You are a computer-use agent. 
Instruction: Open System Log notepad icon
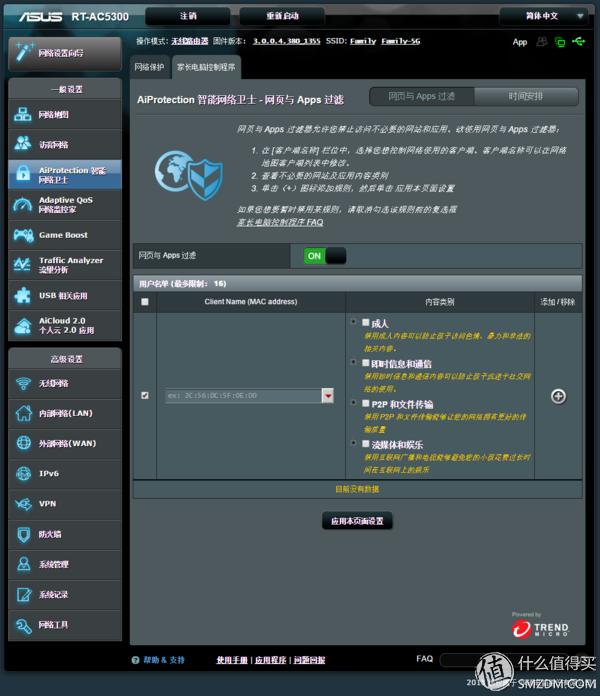click(24, 594)
